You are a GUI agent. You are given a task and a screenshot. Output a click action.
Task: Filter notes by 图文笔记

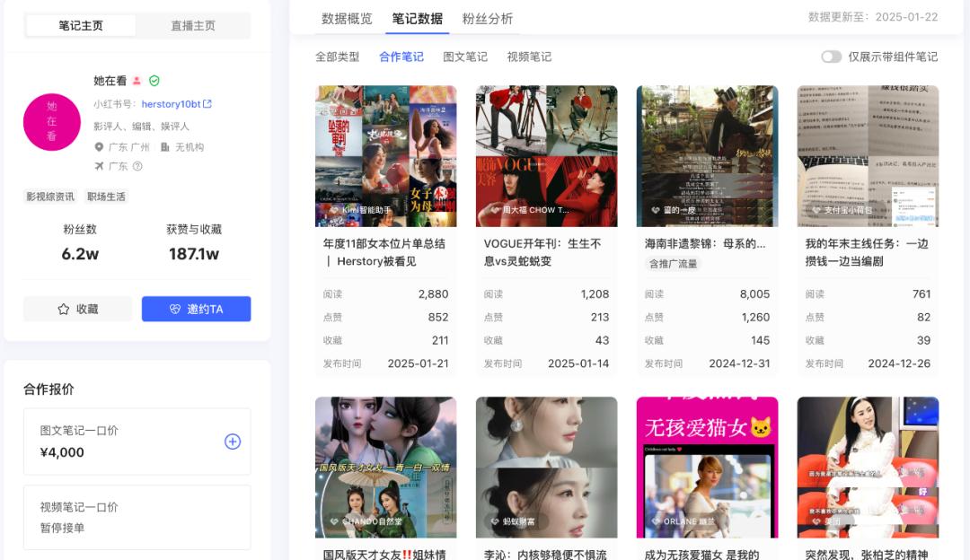(x=467, y=56)
